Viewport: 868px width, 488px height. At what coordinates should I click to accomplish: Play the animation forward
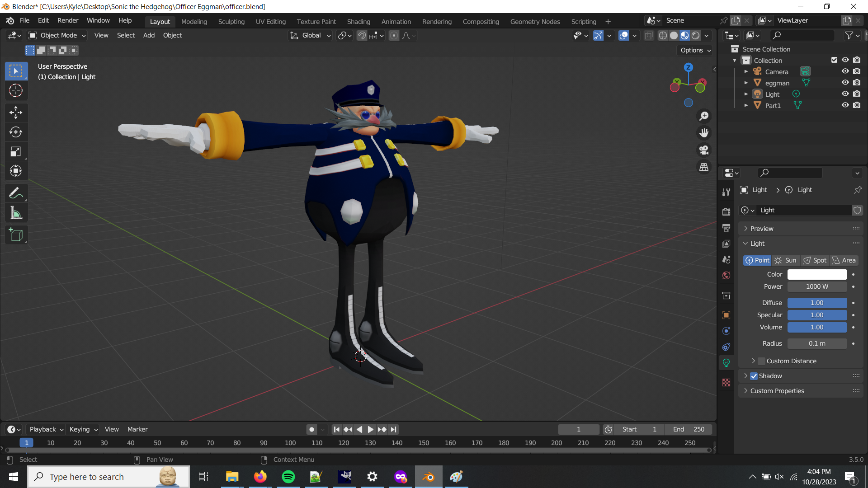370,430
